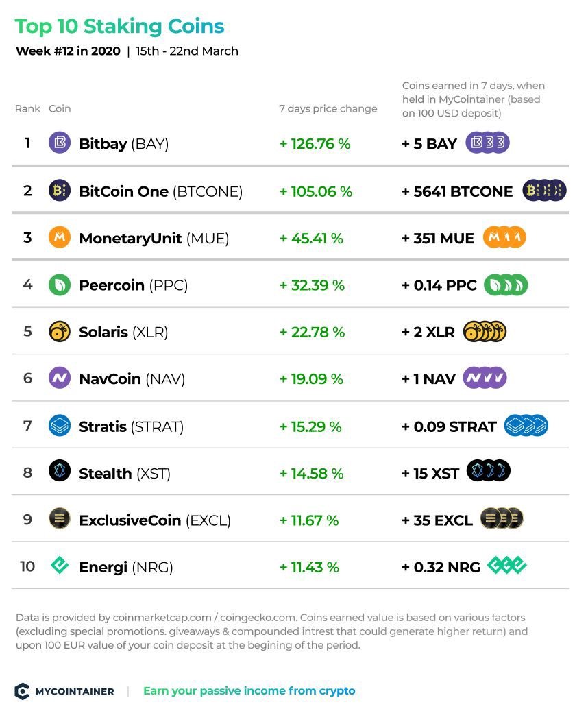Viewport: 588px width, 724px height.
Task: Select the yellow Solaris coin icon
Action: [60, 332]
